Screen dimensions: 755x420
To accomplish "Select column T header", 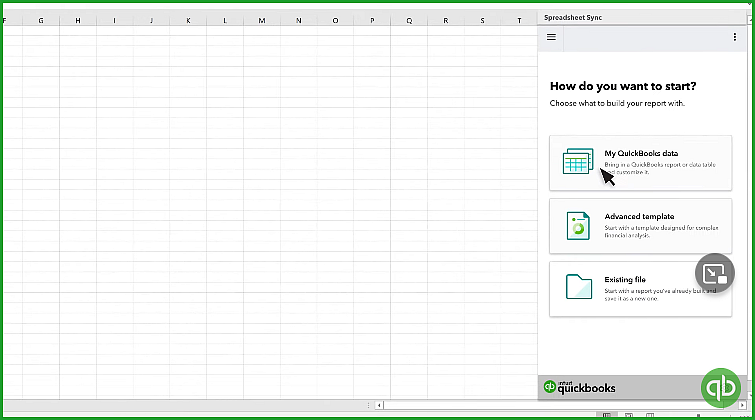I will coord(519,20).
